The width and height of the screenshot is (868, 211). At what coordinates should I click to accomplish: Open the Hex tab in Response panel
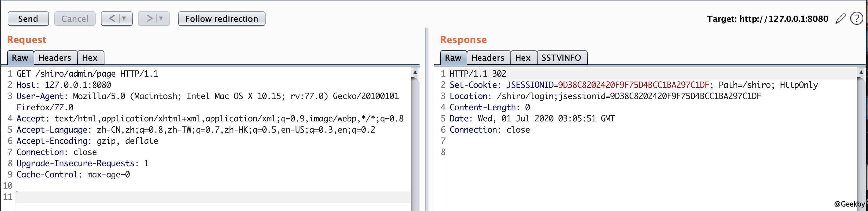point(523,58)
